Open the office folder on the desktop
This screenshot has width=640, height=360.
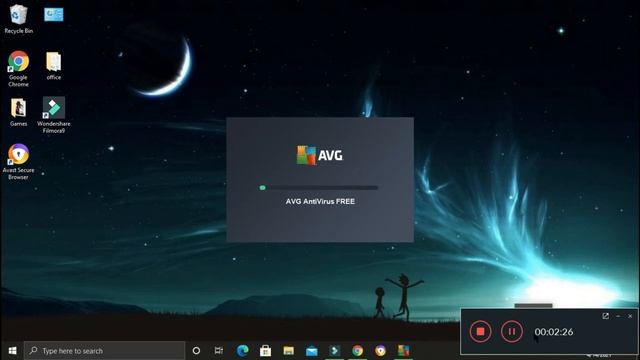point(53,65)
